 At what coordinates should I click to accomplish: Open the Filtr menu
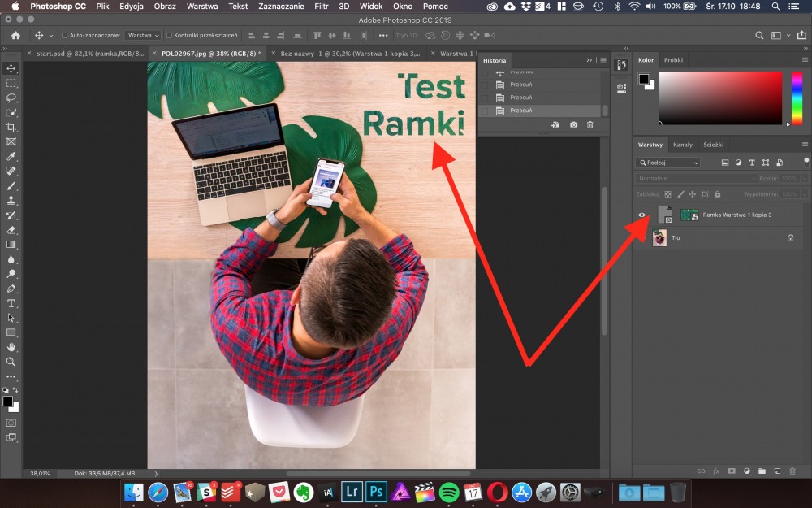pyautogui.click(x=321, y=7)
